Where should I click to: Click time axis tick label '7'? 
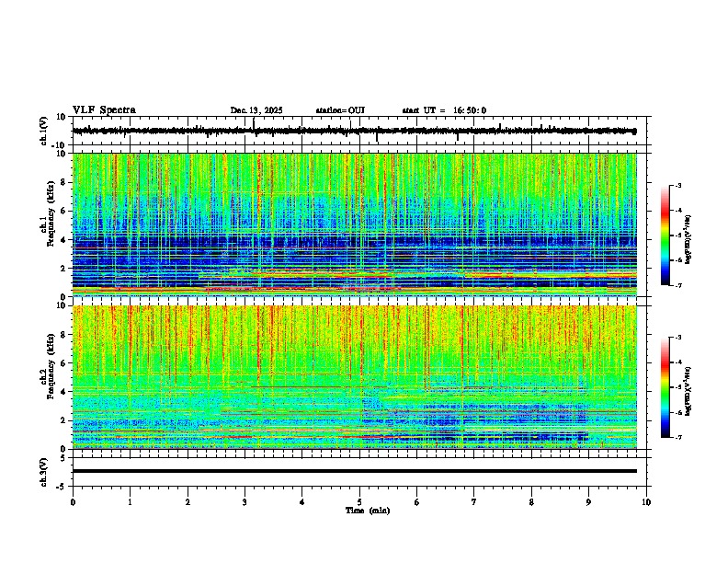pos(474,502)
